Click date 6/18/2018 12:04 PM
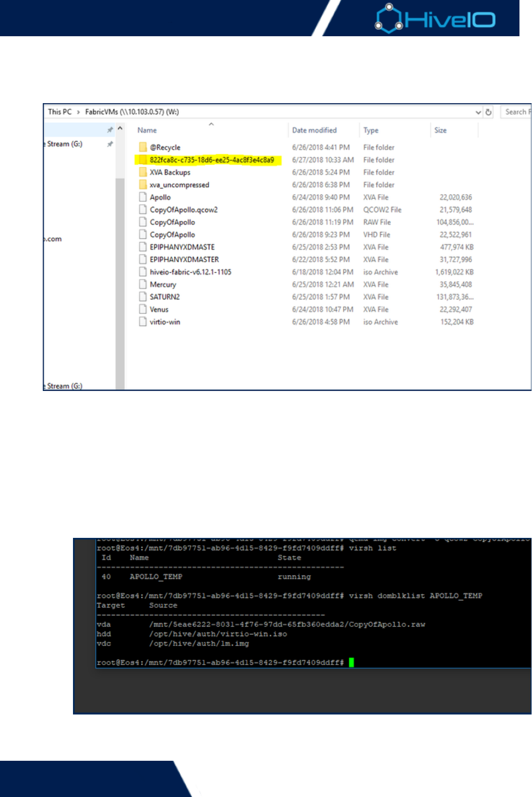The height and width of the screenshot is (797, 532). coord(323,272)
